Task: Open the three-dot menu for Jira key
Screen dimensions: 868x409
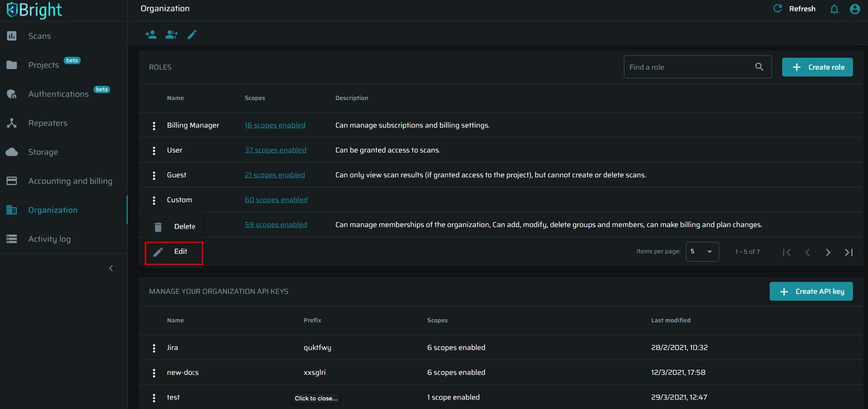Action: 154,348
